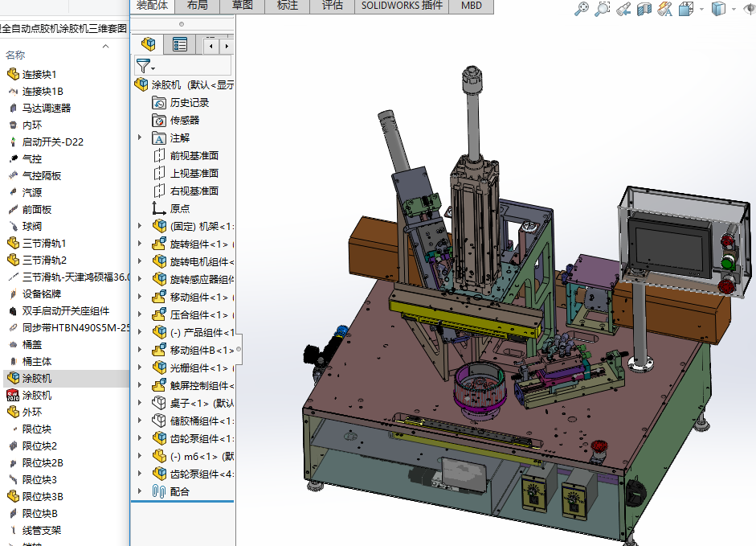Expand the 桌子<1> component node
Screen dimensions: 756x546
point(140,403)
